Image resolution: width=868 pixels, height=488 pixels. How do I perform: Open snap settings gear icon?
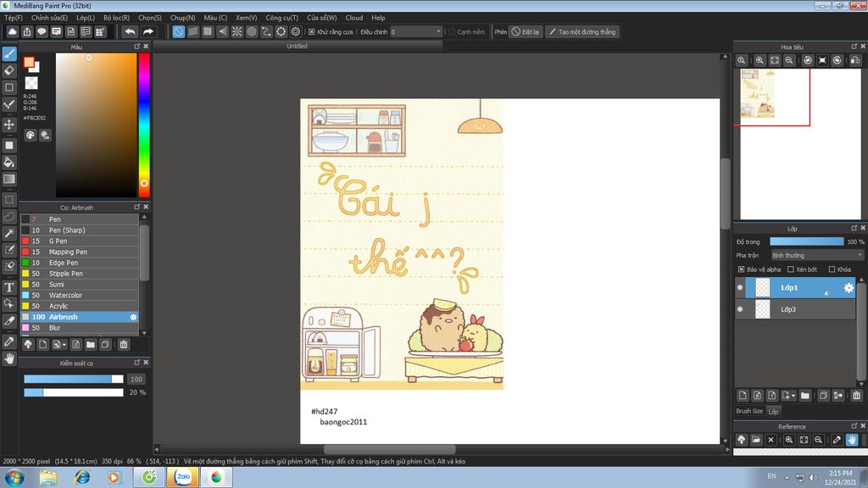[296, 31]
